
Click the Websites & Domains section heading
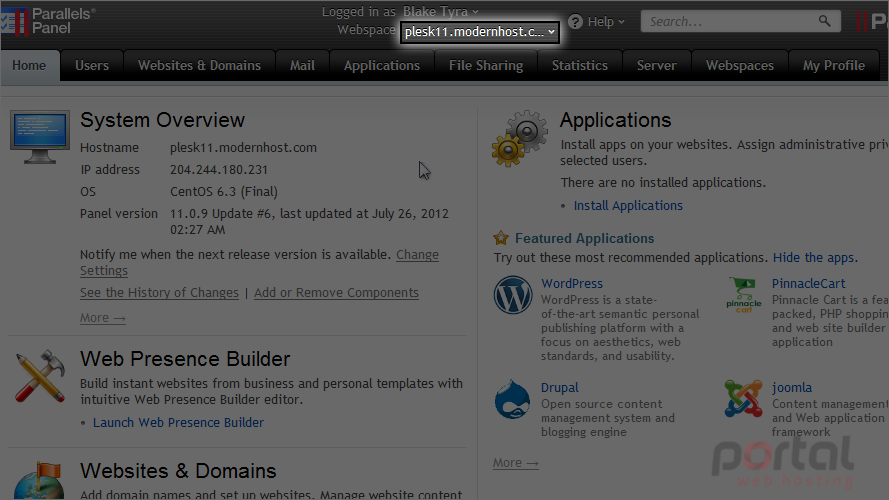(x=178, y=471)
